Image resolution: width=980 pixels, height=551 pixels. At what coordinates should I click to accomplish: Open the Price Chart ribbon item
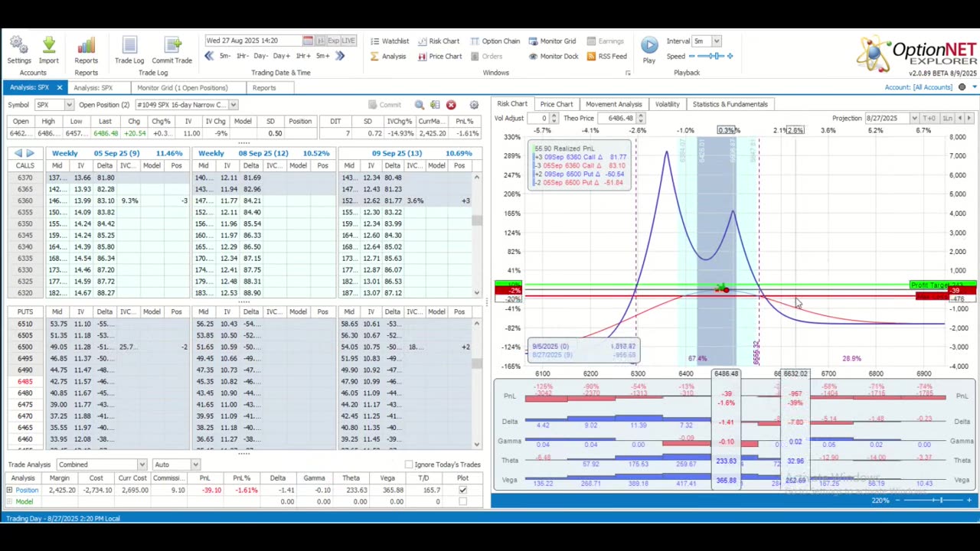pyautogui.click(x=439, y=57)
